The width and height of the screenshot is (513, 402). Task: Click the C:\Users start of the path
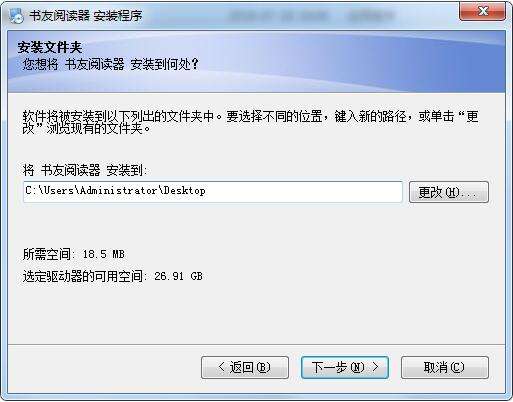[50, 190]
